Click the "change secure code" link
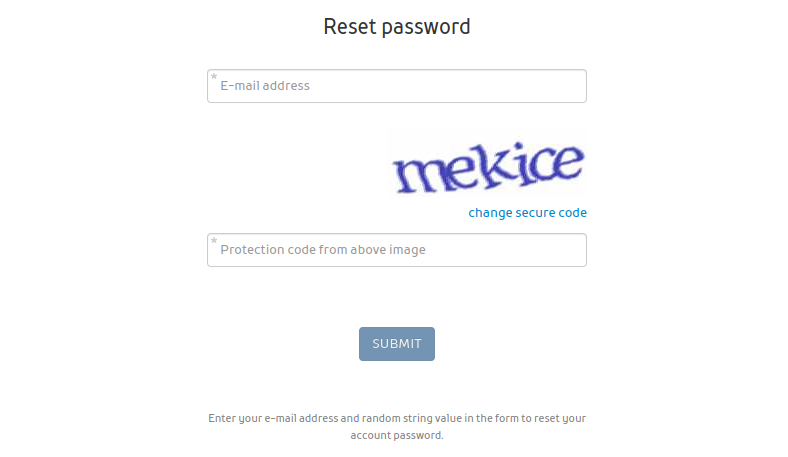 (x=527, y=213)
